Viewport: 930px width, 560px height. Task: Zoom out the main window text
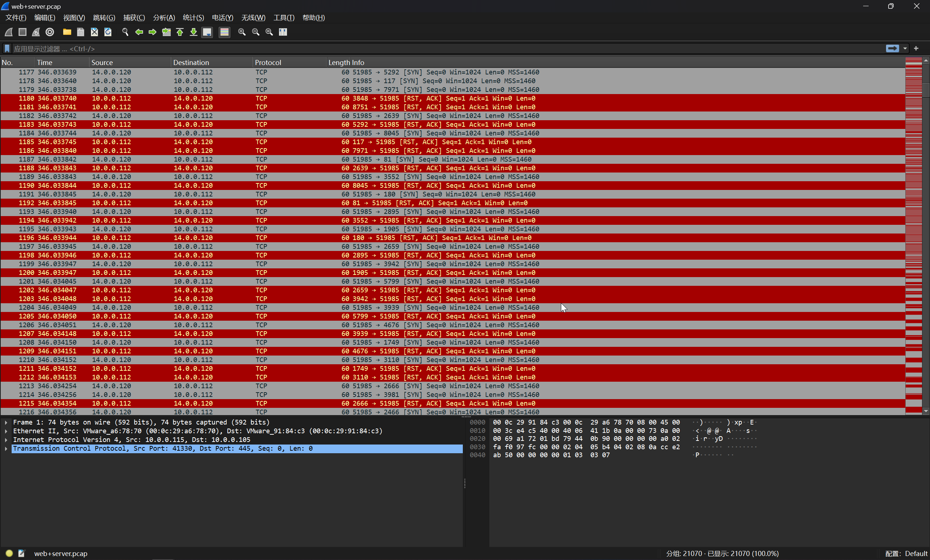pos(255,32)
